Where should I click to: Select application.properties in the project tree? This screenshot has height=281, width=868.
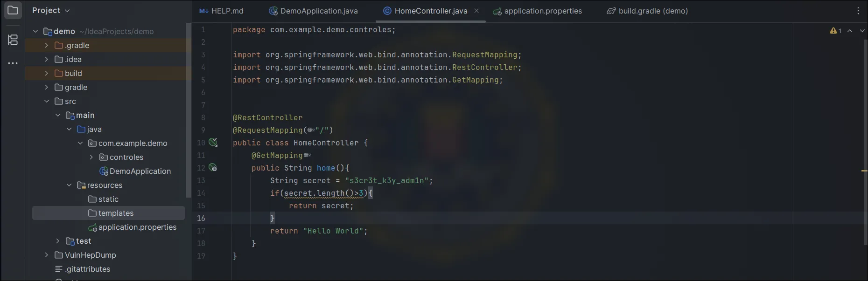[137, 227]
